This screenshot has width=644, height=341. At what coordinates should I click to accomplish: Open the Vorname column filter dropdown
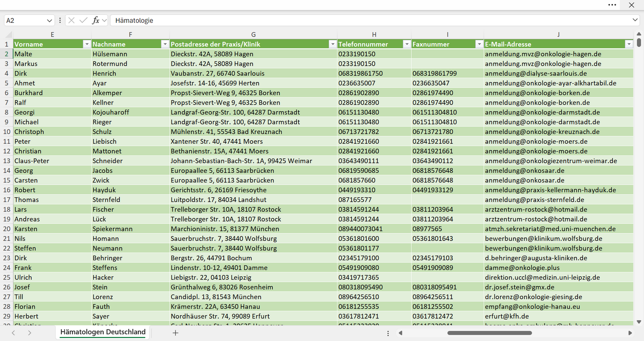87,44
